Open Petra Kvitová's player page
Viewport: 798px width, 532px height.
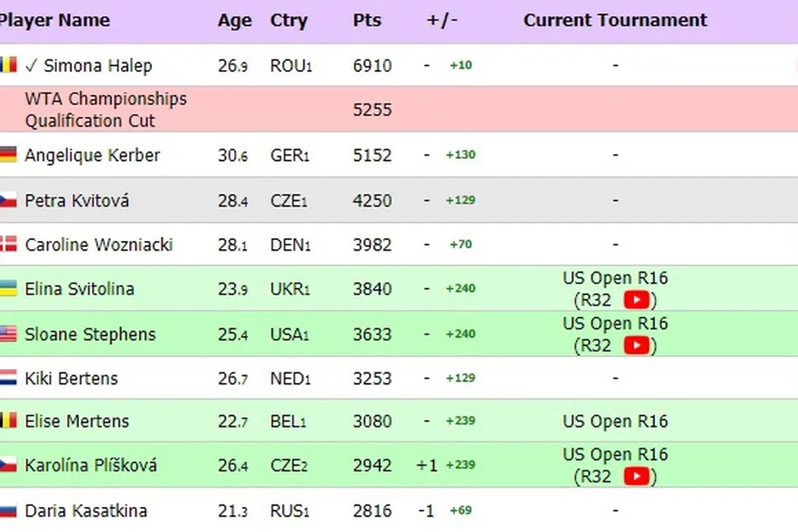(x=77, y=201)
